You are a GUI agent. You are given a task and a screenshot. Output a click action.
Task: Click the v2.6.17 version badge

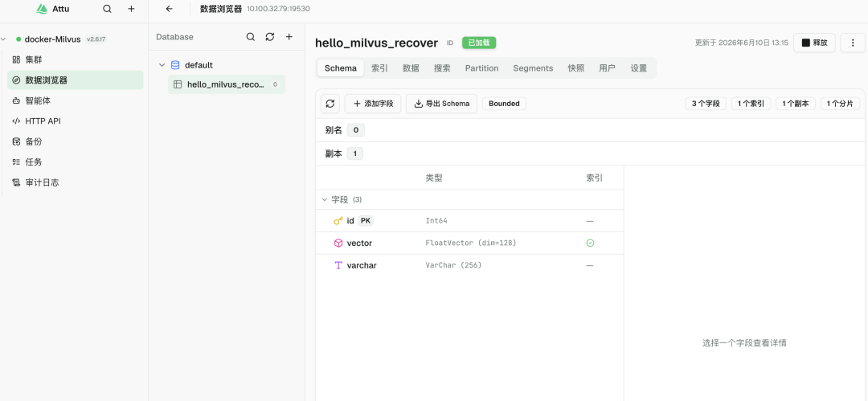[x=96, y=39]
